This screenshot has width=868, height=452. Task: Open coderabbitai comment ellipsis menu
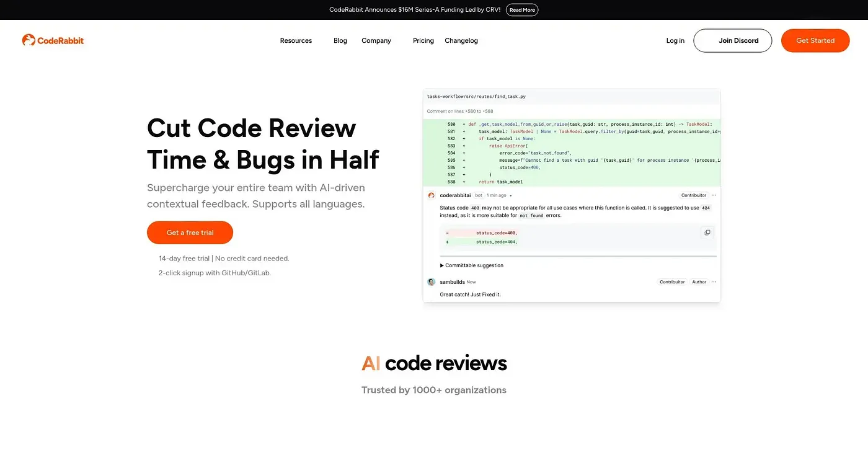click(714, 195)
